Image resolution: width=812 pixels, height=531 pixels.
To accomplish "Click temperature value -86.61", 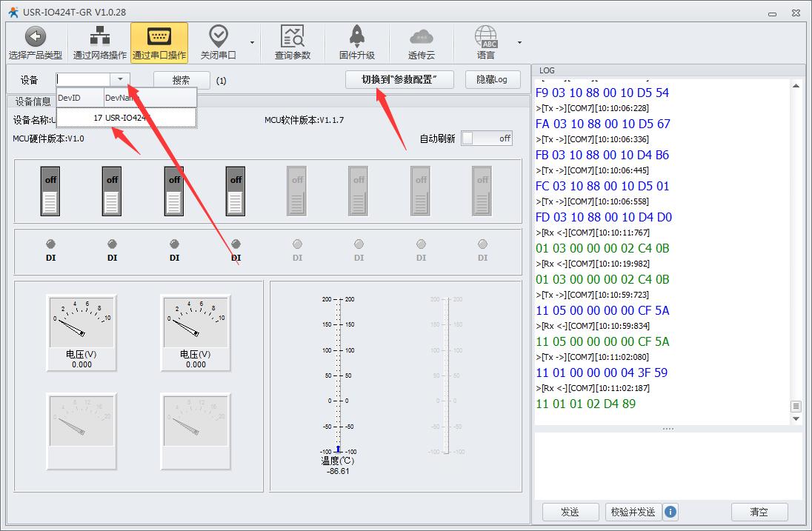I will click(338, 472).
